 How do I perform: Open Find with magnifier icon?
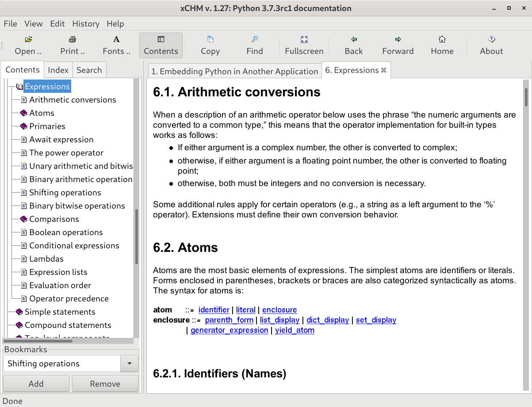(255, 40)
